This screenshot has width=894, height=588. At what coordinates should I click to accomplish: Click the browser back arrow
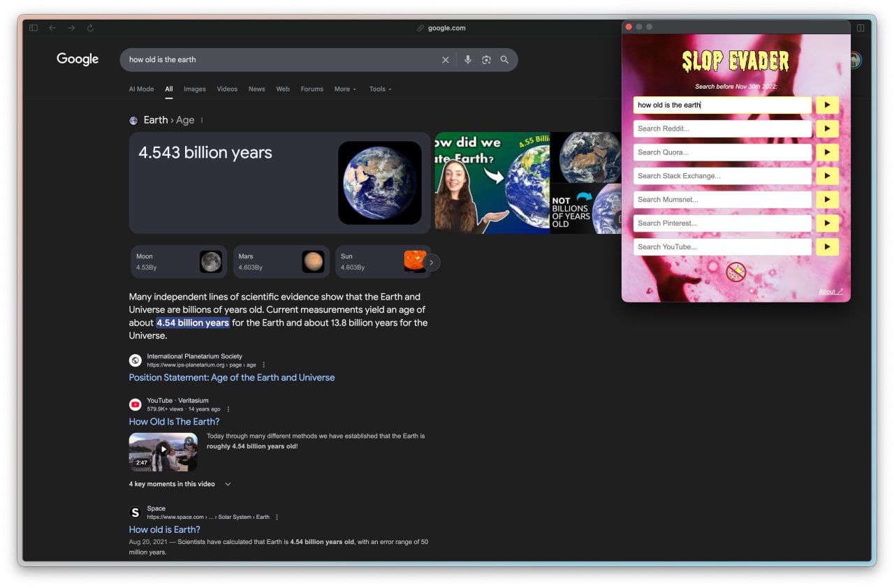52,28
